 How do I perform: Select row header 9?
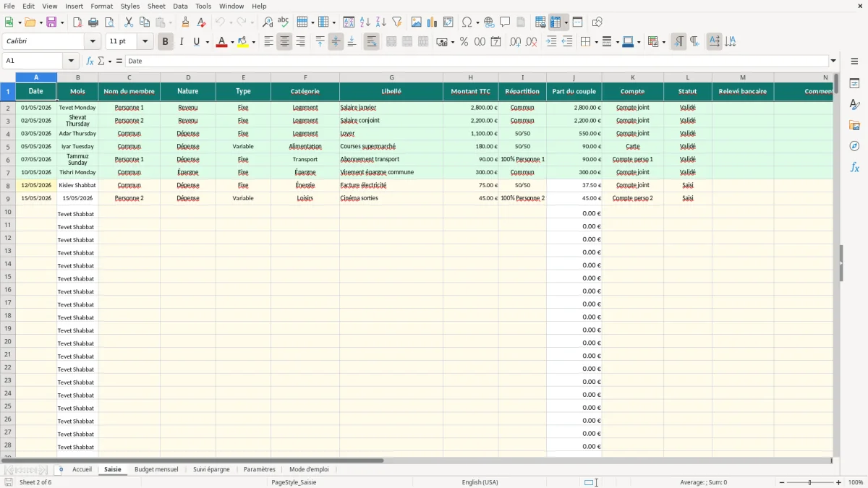point(8,198)
